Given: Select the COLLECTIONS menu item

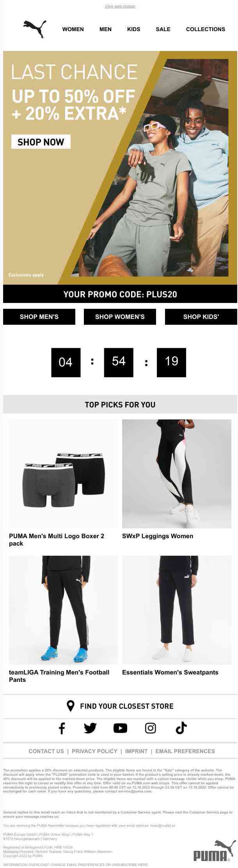Looking at the screenshot, I should click(x=206, y=29).
